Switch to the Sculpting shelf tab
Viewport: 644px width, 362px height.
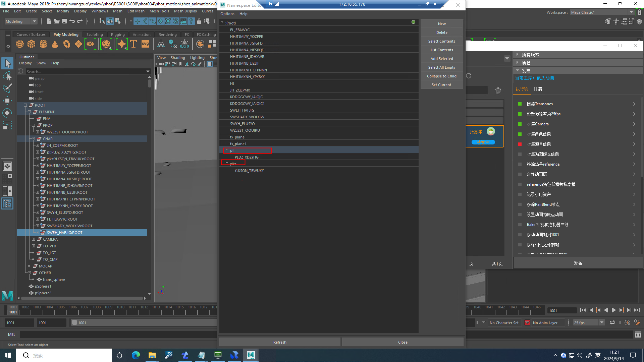pyautogui.click(x=95, y=35)
